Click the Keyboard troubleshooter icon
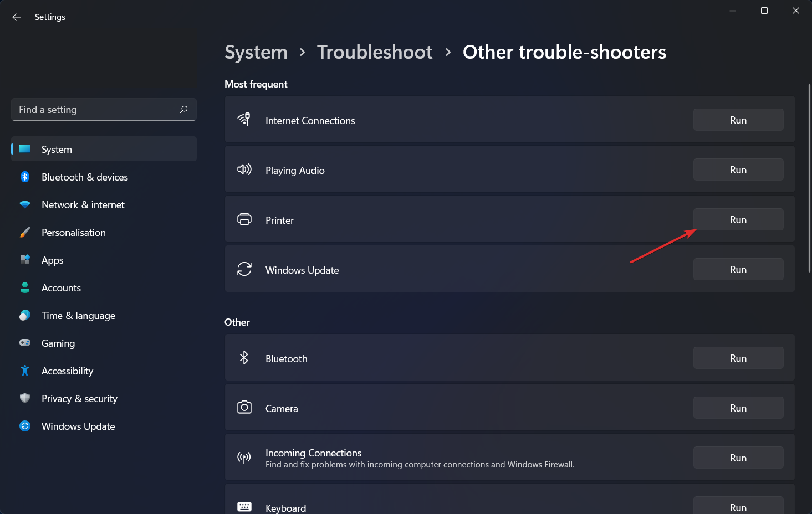The image size is (812, 514). pyautogui.click(x=244, y=507)
